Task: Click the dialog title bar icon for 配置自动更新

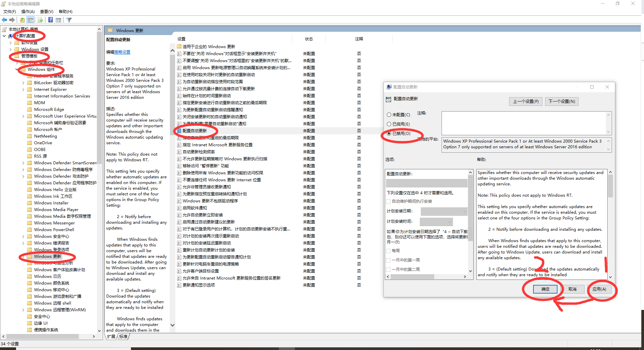Action: (x=389, y=87)
